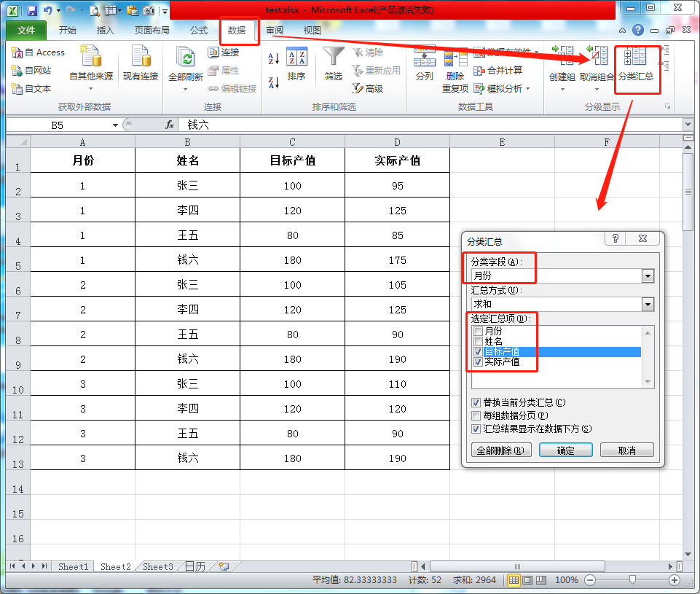Click Advanced filter (高级)

(367, 88)
